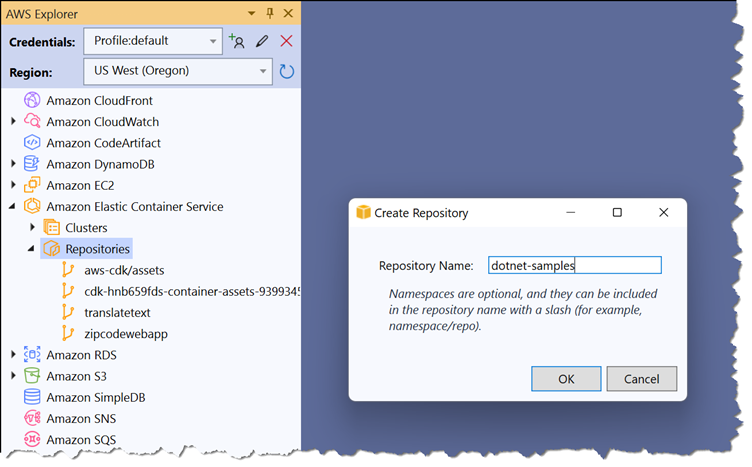Expand the Amazon S3 node

pyautogui.click(x=13, y=375)
